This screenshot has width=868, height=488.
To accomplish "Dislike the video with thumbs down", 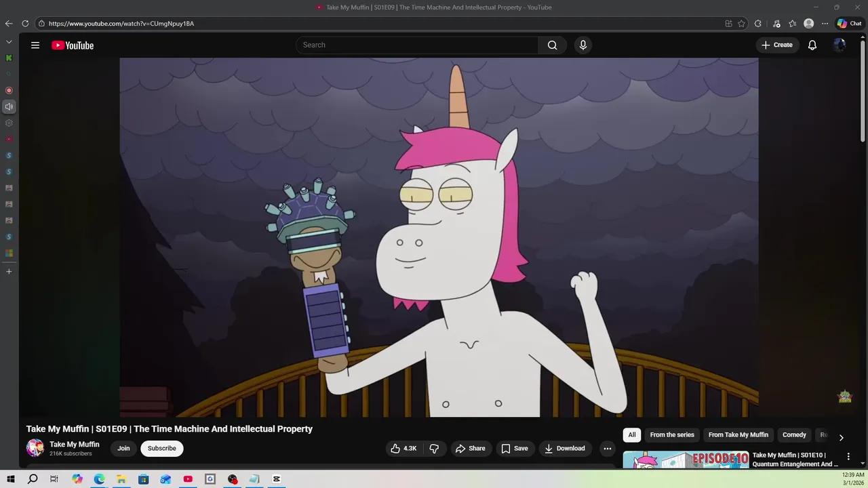I will [x=434, y=448].
